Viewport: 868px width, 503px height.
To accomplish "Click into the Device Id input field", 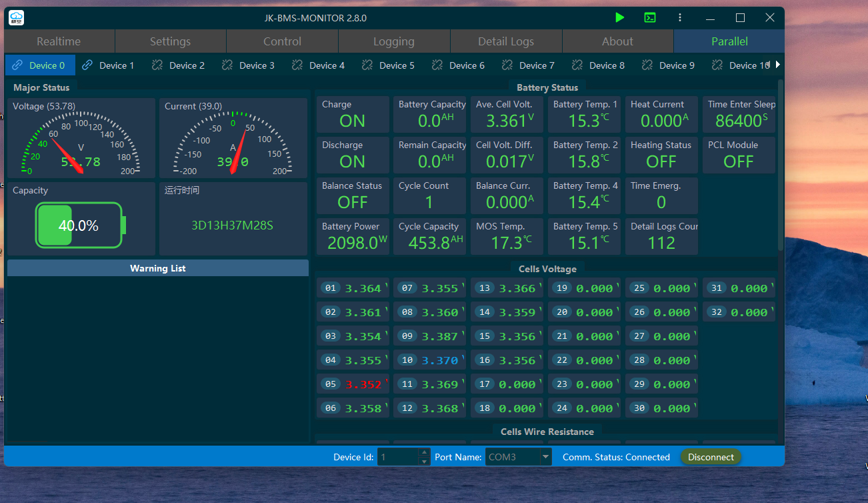I will [x=397, y=457].
